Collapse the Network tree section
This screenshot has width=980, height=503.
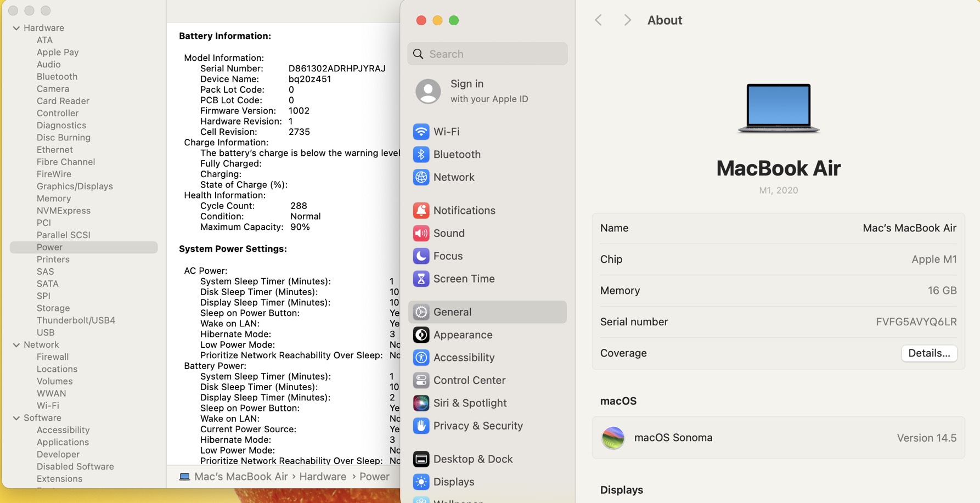coord(16,345)
